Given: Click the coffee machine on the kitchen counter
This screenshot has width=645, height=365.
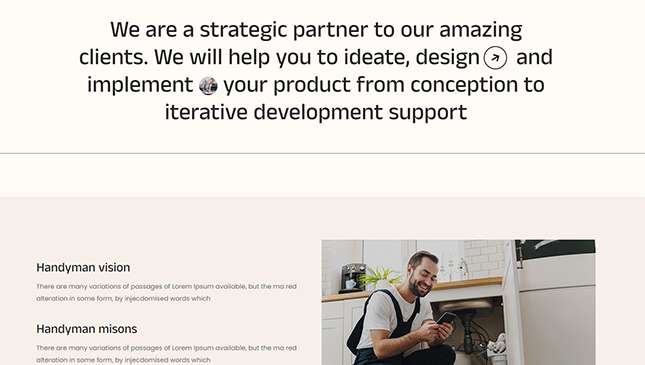Looking at the screenshot, I should click(352, 278).
